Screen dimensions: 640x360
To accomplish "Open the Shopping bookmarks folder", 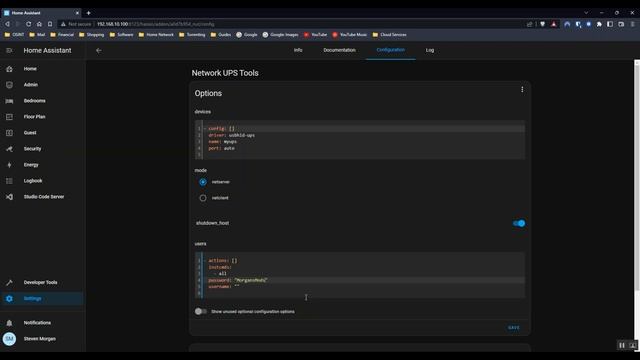I will pyautogui.click(x=91, y=35).
